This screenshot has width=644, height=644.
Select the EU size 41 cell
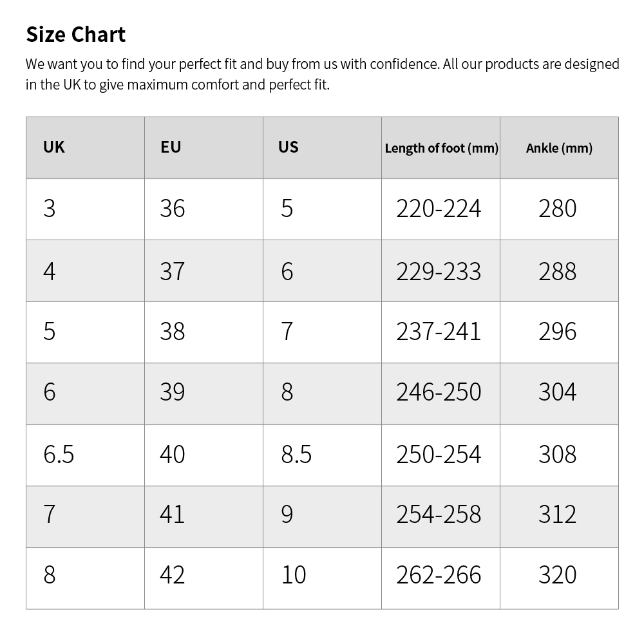click(x=172, y=515)
